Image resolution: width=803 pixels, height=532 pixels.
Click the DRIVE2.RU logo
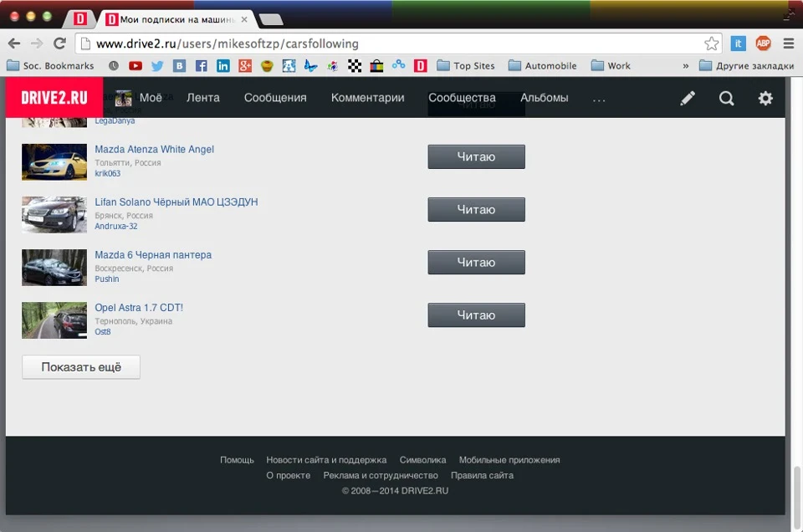pos(54,97)
